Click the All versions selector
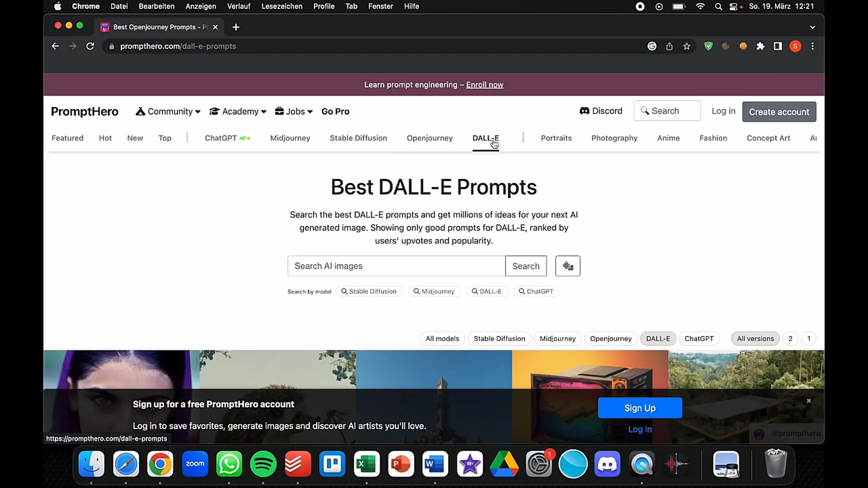The image size is (868, 488). pyautogui.click(x=755, y=338)
